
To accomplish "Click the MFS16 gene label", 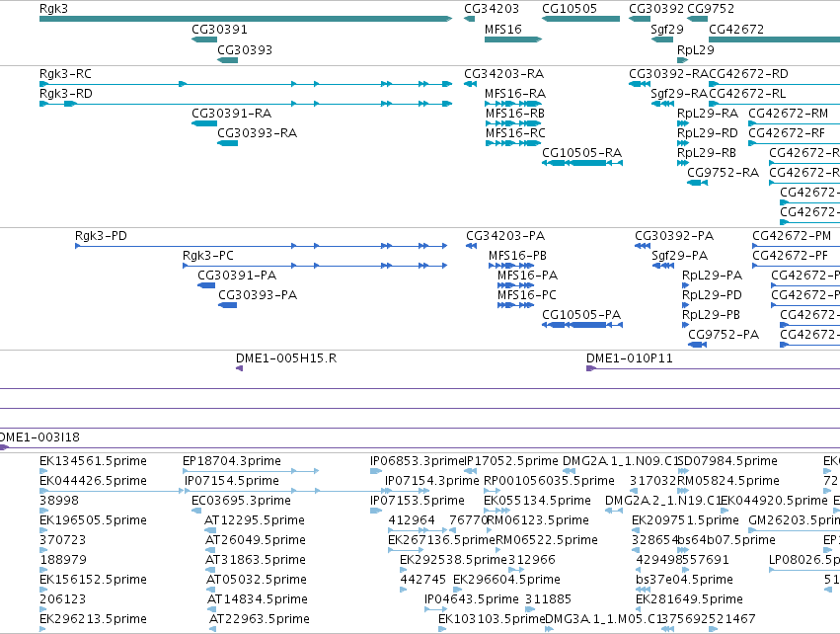I will tap(503, 30).
